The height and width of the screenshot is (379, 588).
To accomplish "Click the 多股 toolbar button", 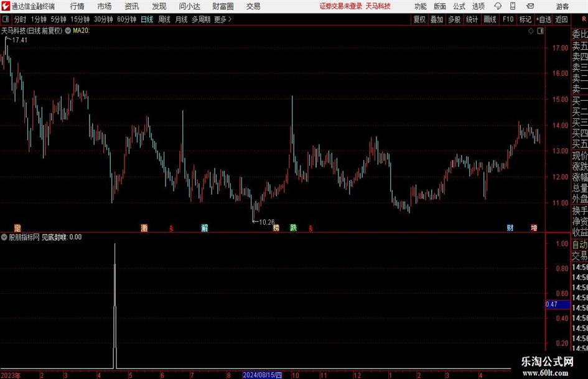I will click(x=454, y=19).
